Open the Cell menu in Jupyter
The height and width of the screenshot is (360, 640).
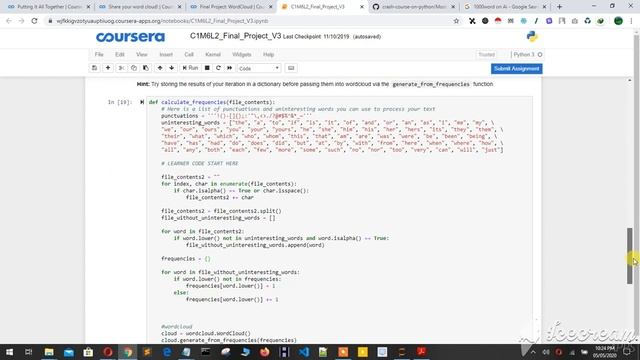pyautogui.click(x=189, y=54)
